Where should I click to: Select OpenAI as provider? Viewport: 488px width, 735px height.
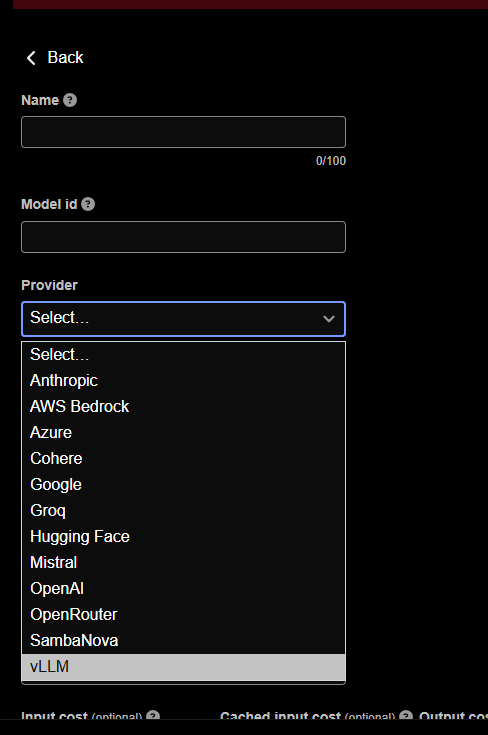pos(183,589)
